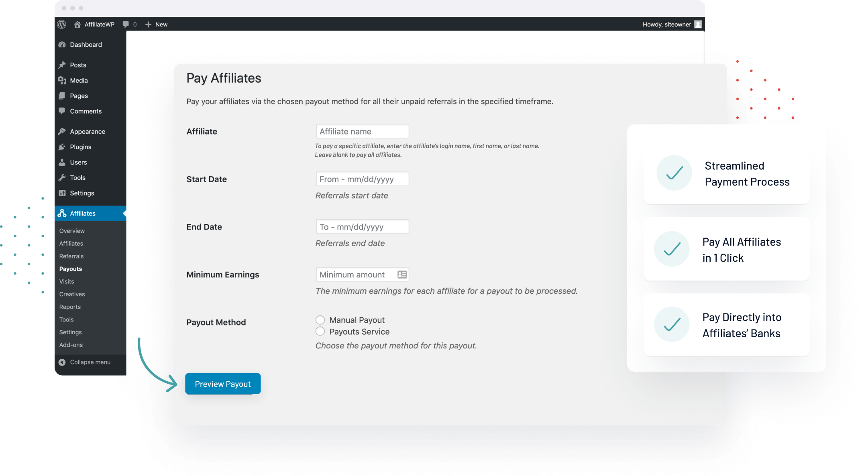Open the + New dropdown menu
The height and width of the screenshot is (476, 868).
tap(156, 24)
